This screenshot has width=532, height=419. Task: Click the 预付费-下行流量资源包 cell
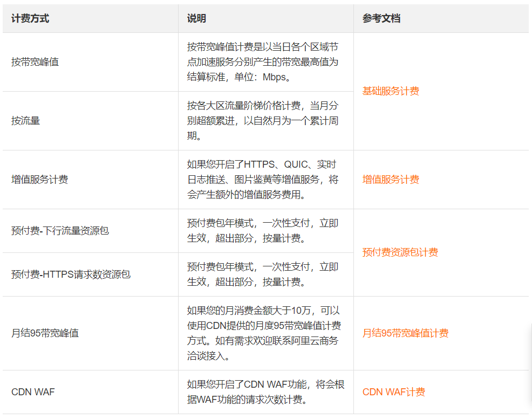click(60, 231)
